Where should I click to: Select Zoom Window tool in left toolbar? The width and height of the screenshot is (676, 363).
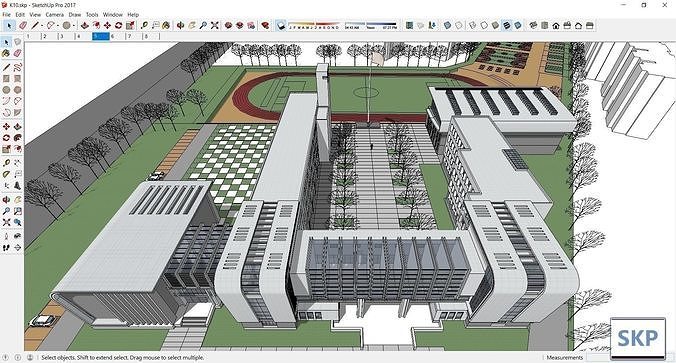tap(17, 211)
